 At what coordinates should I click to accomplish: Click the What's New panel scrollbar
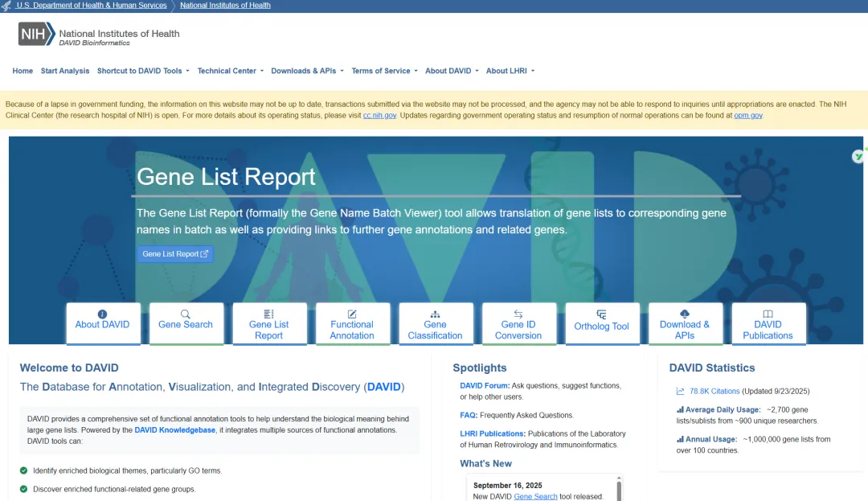tap(619, 491)
